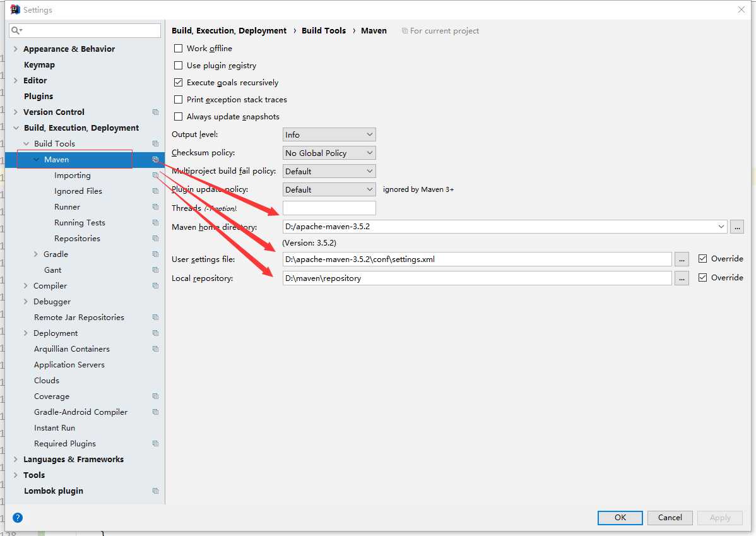Click the project-level icon beside Running Tests

click(x=155, y=222)
